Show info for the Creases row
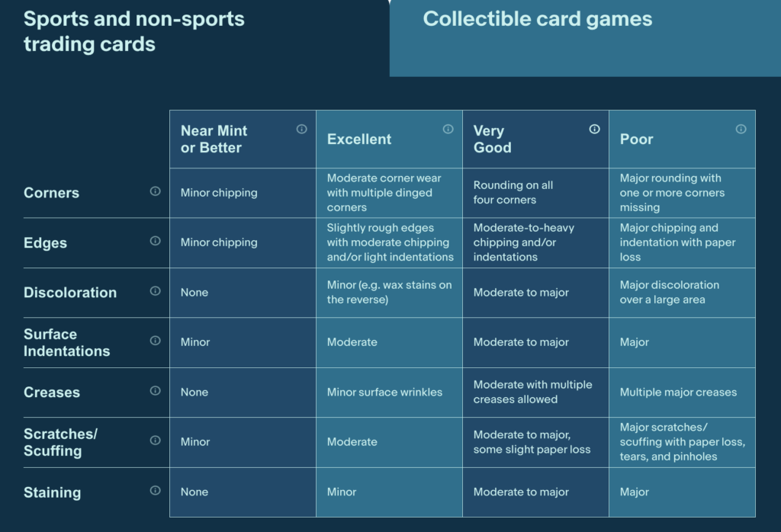The width and height of the screenshot is (781, 532). click(x=156, y=391)
